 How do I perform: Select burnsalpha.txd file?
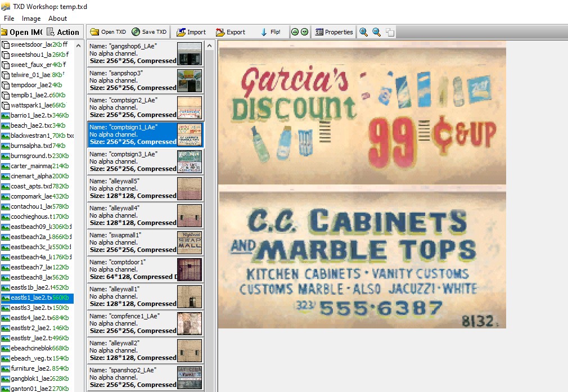pos(37,146)
